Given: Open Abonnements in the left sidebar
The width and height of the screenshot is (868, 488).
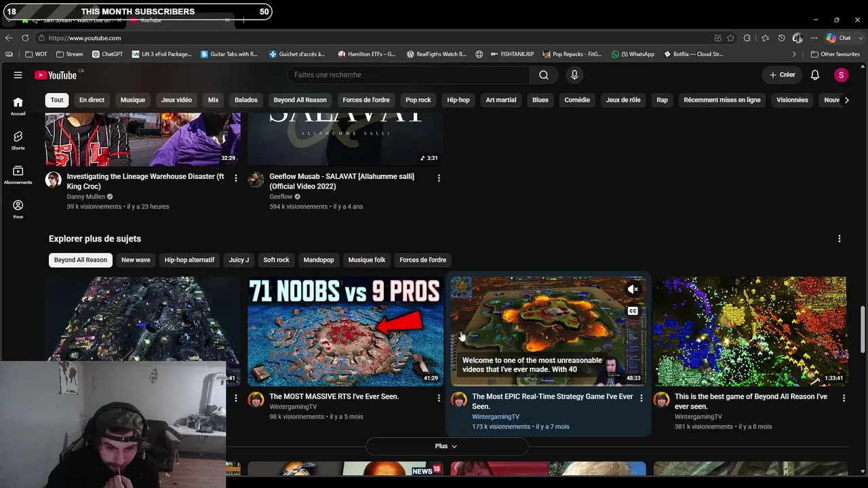Looking at the screenshot, I should tap(18, 175).
